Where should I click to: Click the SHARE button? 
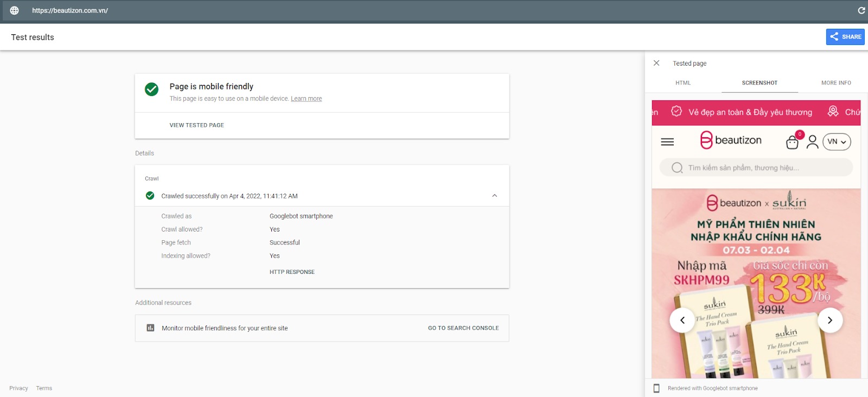click(x=845, y=37)
